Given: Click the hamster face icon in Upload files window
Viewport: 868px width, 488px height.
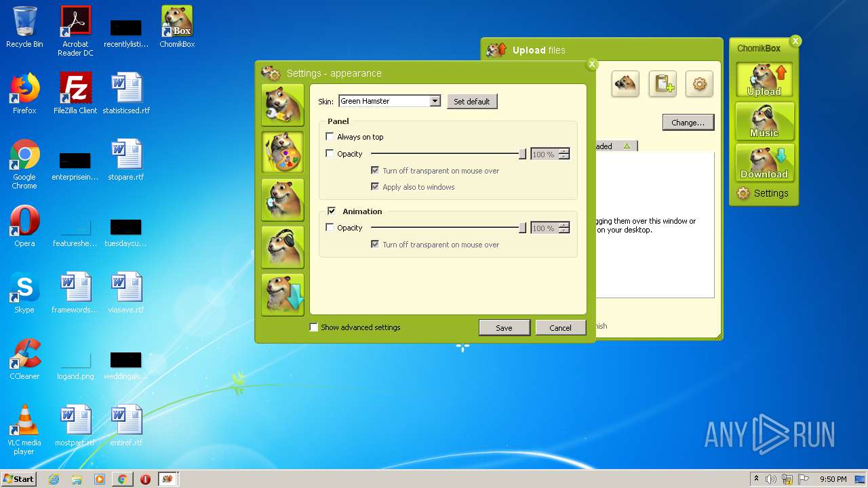Looking at the screenshot, I should point(625,84).
